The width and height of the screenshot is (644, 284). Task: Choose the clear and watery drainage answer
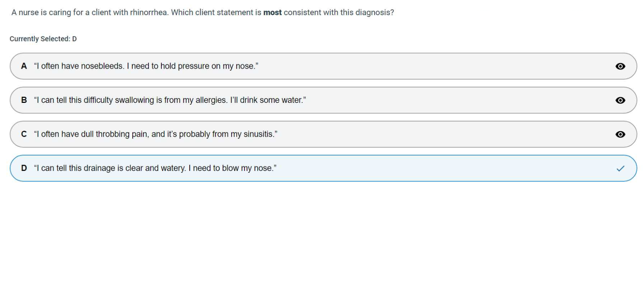155,168
